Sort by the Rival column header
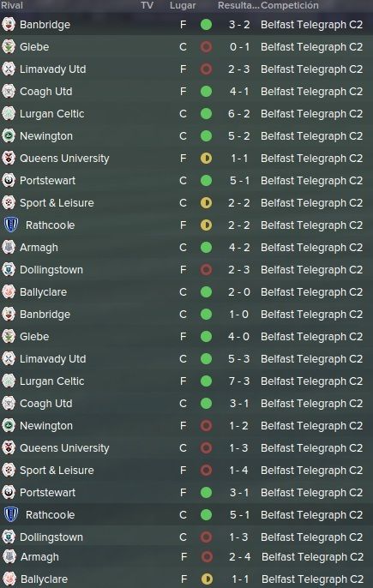 pyautogui.click(x=12, y=5)
